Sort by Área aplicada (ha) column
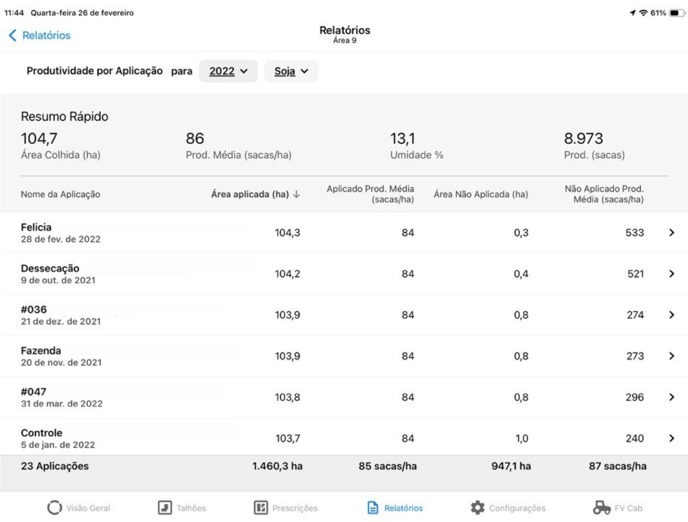This screenshot has width=688, height=522. coord(255,194)
